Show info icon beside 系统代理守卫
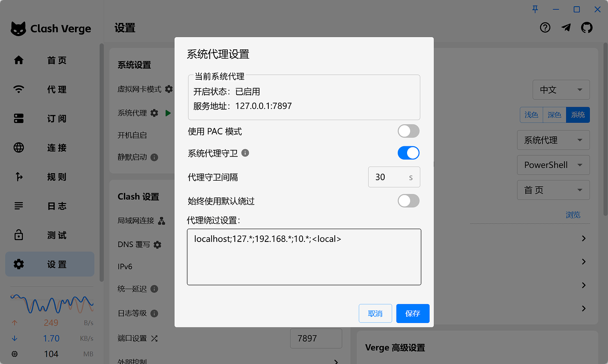Screen dimensions: 608x364 [x=245, y=153]
